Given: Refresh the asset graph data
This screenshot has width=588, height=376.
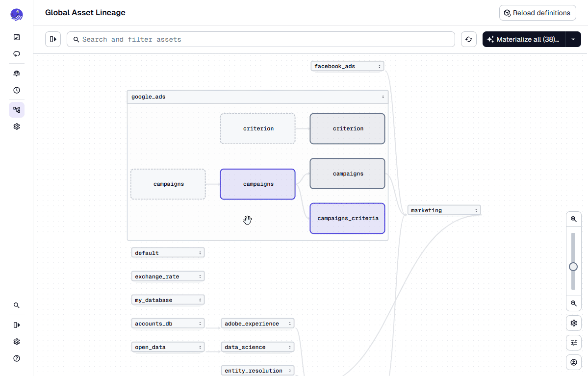Looking at the screenshot, I should coord(469,39).
